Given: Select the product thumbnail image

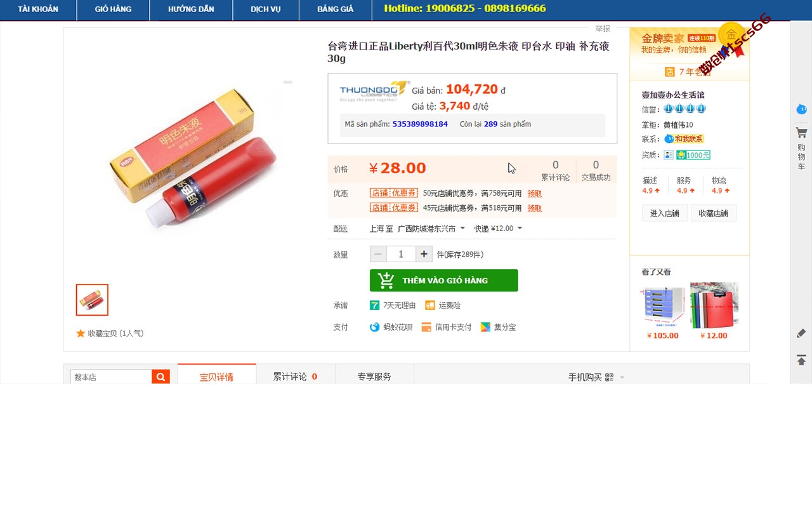Looking at the screenshot, I should 92,300.
